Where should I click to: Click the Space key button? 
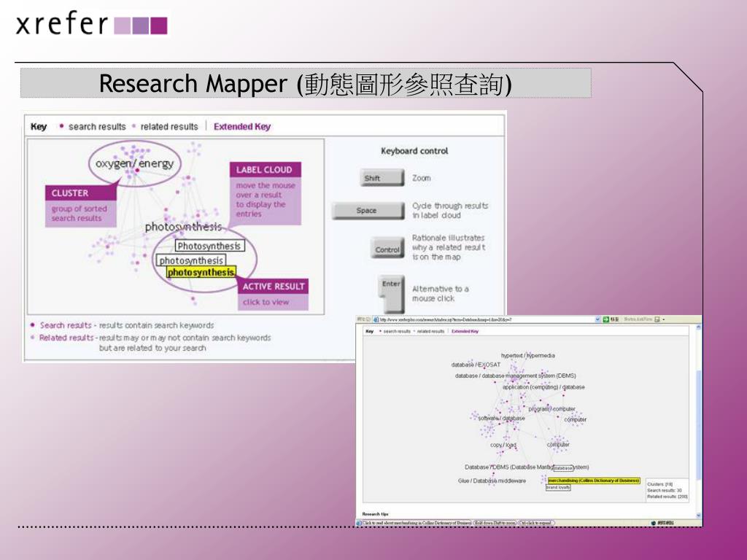click(x=368, y=211)
